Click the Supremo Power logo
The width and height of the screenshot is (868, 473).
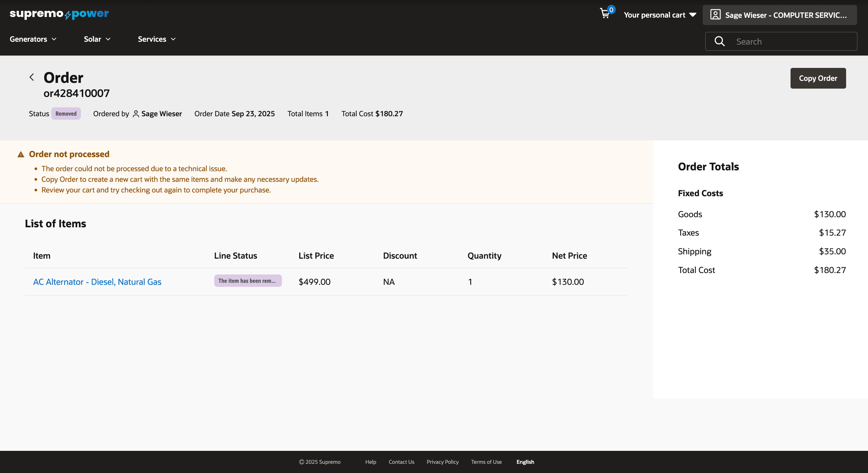59,14
